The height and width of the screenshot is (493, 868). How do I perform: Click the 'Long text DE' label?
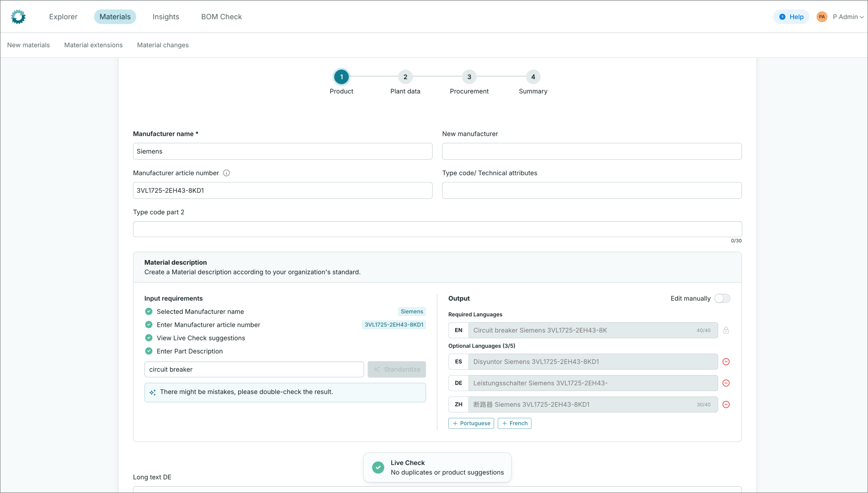pyautogui.click(x=152, y=477)
